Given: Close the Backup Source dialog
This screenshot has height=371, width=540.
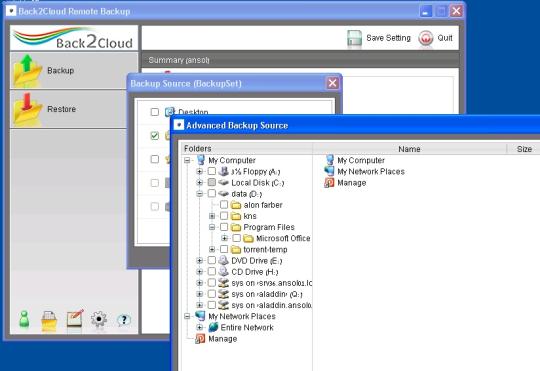Looking at the screenshot, I should [x=332, y=83].
